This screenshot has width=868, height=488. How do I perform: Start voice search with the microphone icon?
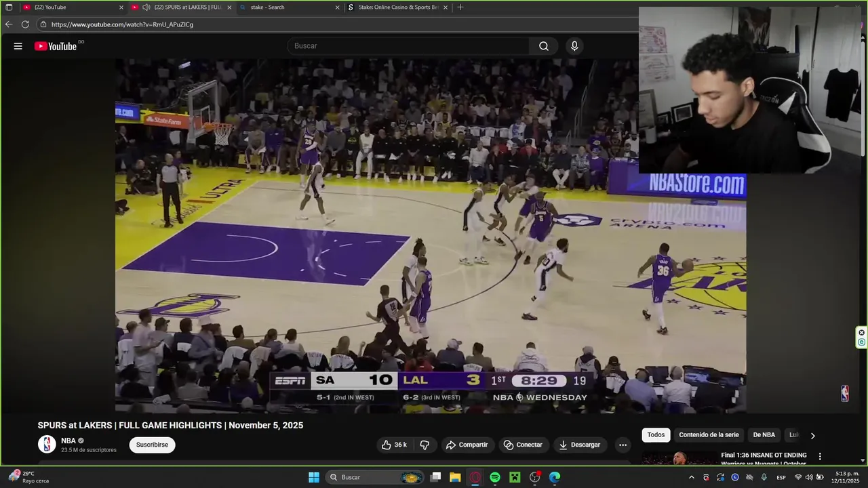pyautogui.click(x=574, y=46)
